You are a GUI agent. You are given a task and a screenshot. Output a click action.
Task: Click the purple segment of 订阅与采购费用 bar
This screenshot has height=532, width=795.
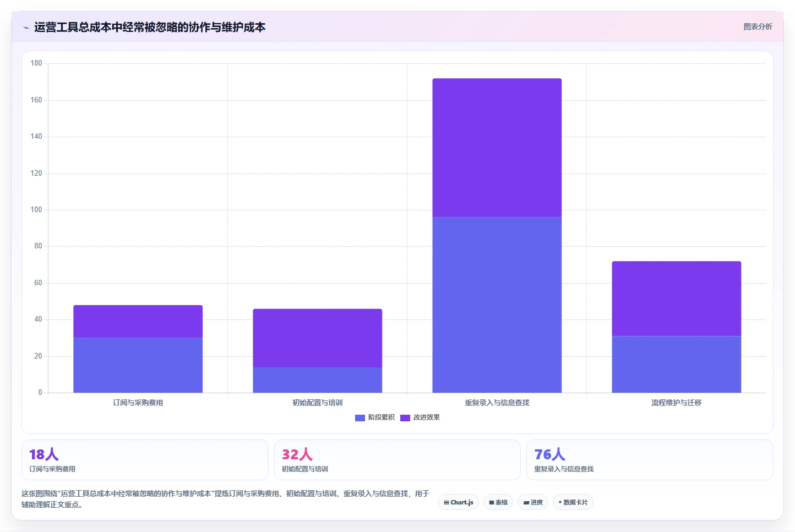coord(138,322)
